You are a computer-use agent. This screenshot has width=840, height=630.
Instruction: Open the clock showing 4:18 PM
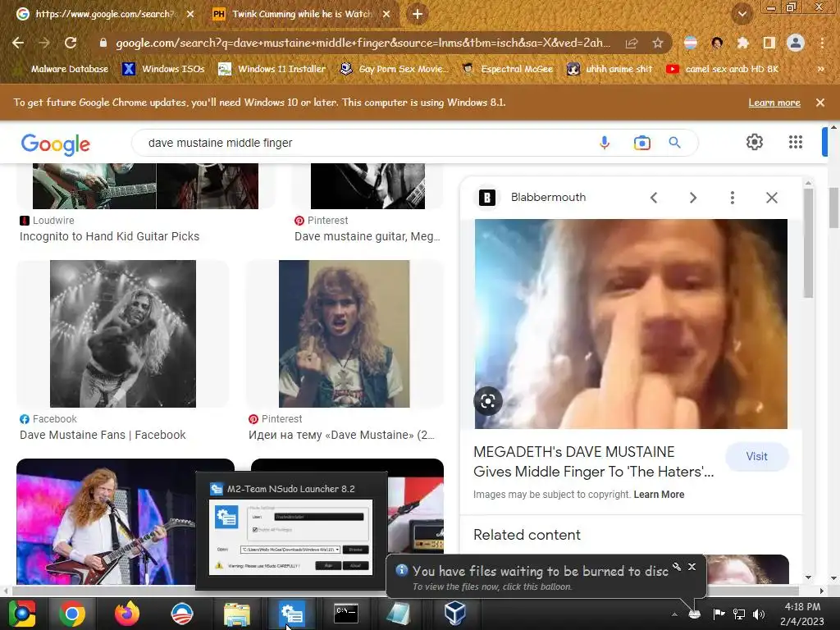click(x=802, y=614)
